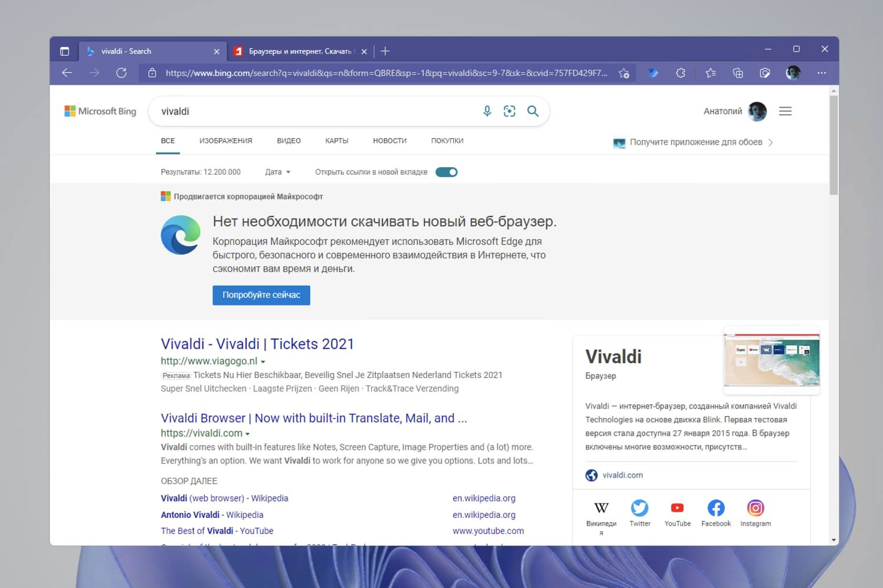
Task: Open the blue extension icon in toolbar
Action: pos(653,73)
